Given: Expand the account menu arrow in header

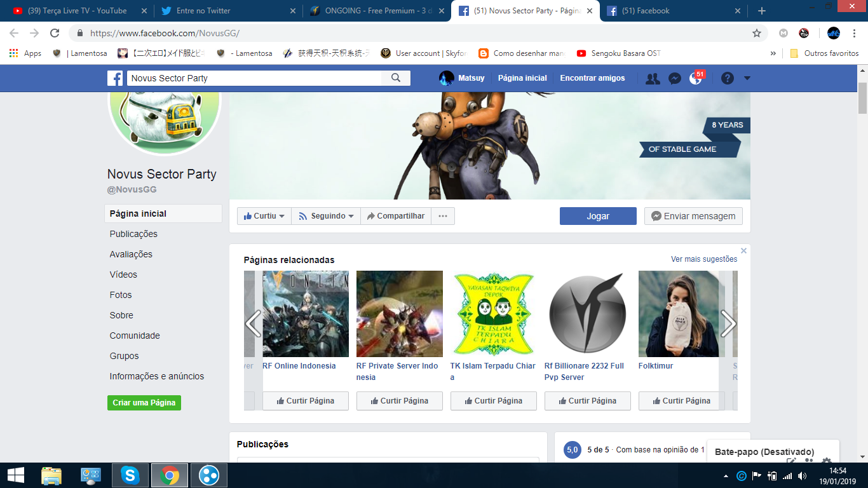Looking at the screenshot, I should [x=747, y=78].
